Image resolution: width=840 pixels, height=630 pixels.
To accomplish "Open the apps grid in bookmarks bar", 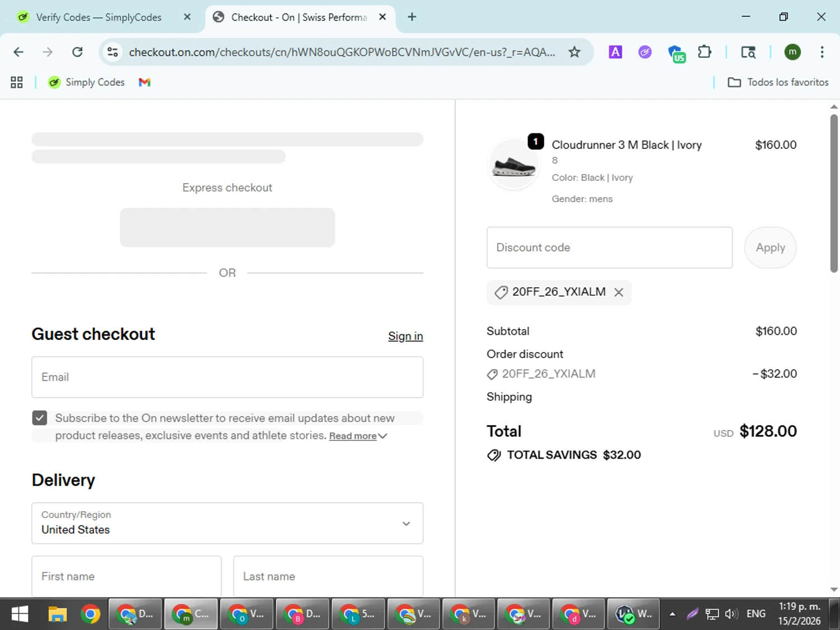I will pyautogui.click(x=17, y=82).
